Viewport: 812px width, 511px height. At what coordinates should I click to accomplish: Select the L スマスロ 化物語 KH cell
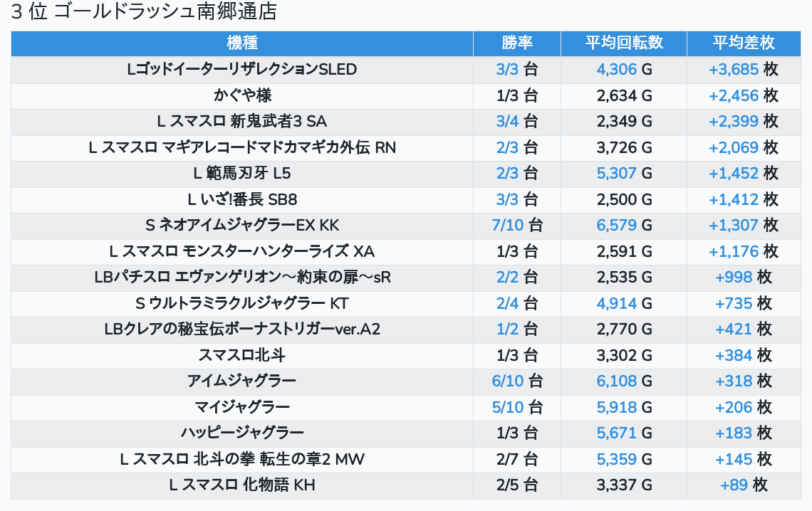(x=242, y=485)
